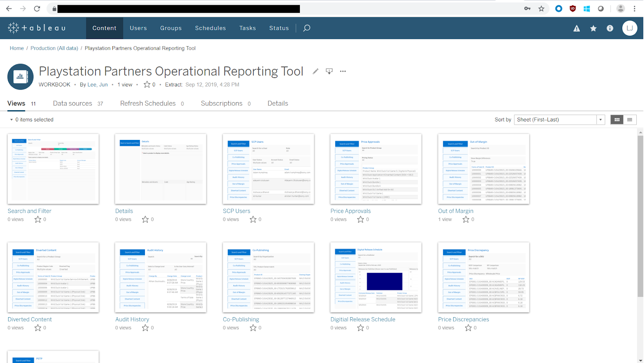Open the search magnifier icon
644x363 pixels.
(x=307, y=28)
